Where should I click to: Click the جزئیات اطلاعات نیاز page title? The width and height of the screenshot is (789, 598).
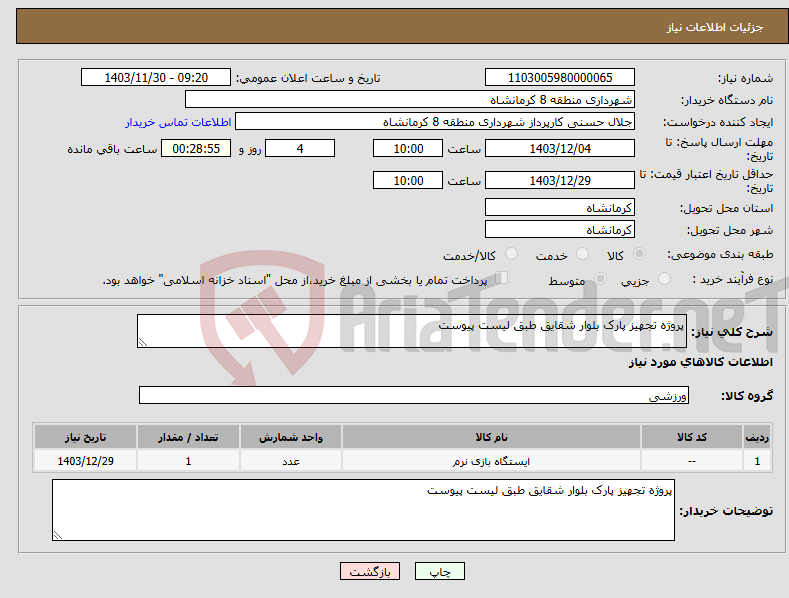click(x=715, y=27)
